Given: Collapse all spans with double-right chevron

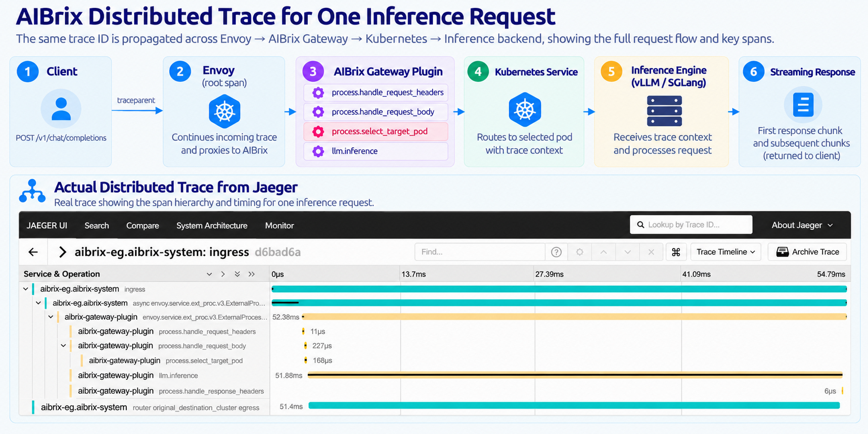Looking at the screenshot, I should coord(251,274).
